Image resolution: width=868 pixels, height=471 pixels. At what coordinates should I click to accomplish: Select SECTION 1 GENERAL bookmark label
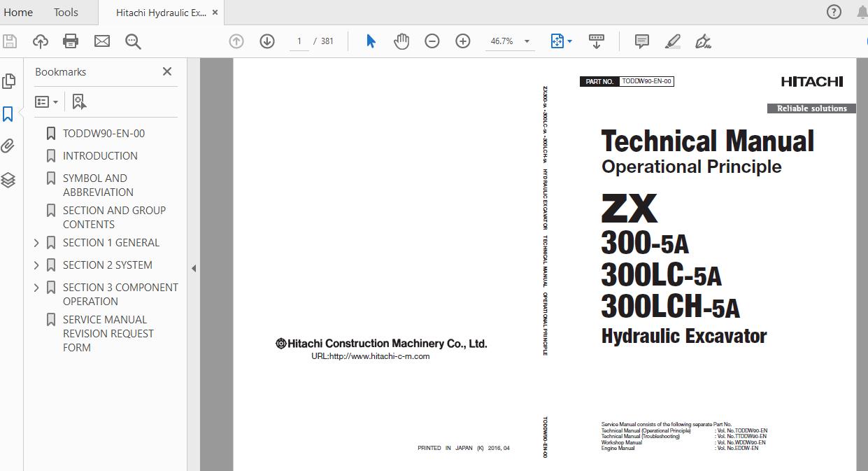click(x=111, y=243)
